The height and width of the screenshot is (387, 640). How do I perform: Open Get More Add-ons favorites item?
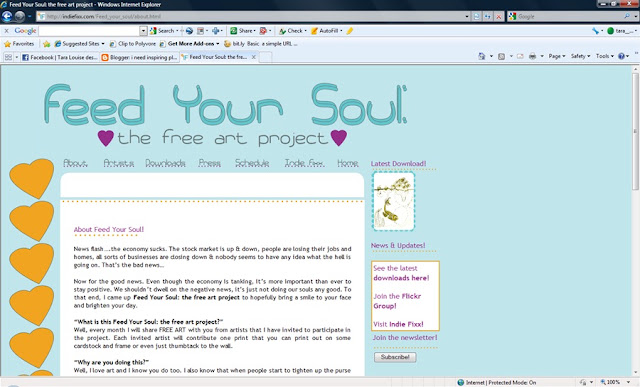189,44
